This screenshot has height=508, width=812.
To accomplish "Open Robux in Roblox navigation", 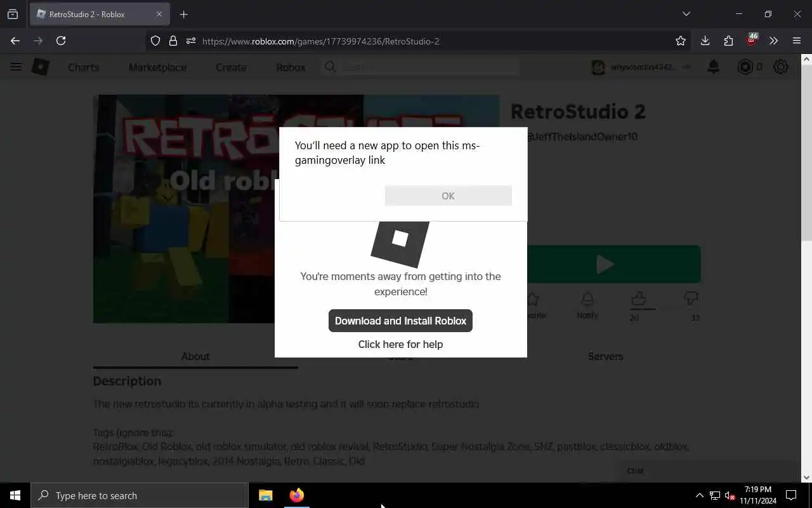I will tap(291, 67).
